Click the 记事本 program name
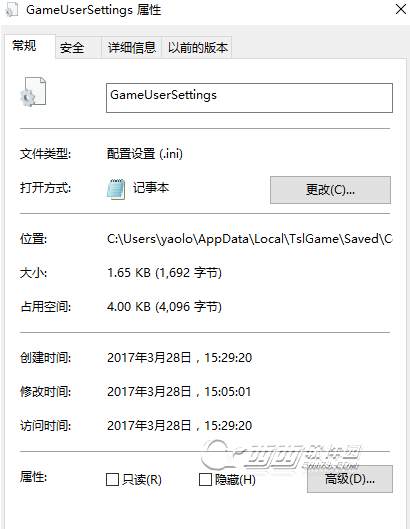The image size is (410, 529). coord(151,188)
